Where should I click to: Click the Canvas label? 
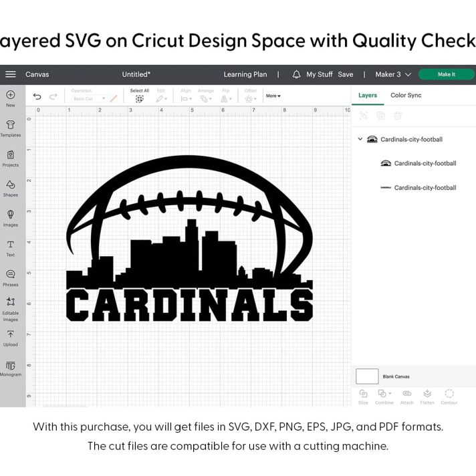[x=37, y=74]
